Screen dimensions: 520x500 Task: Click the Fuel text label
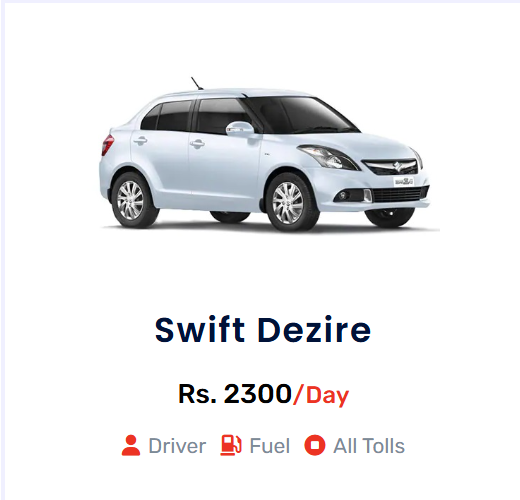[270, 446]
